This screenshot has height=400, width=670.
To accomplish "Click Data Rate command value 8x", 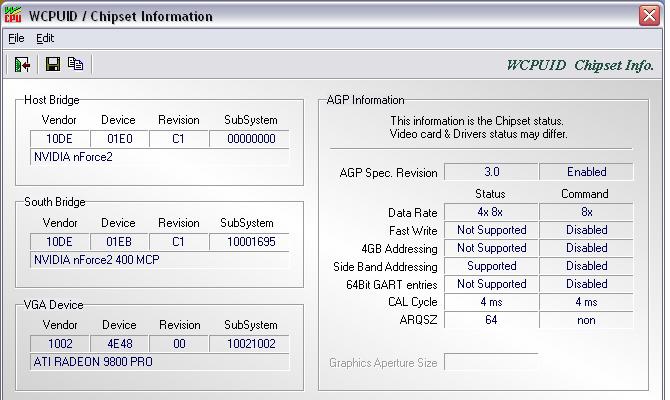I will [586, 212].
